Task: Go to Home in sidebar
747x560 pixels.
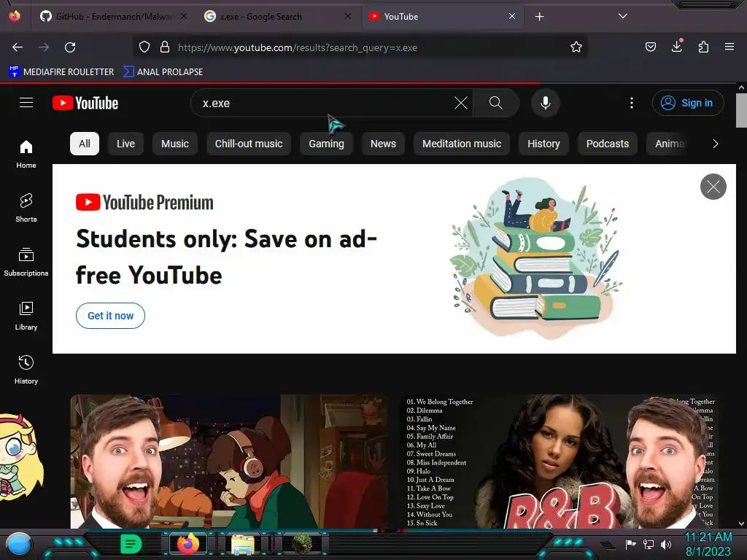Action: [x=26, y=155]
